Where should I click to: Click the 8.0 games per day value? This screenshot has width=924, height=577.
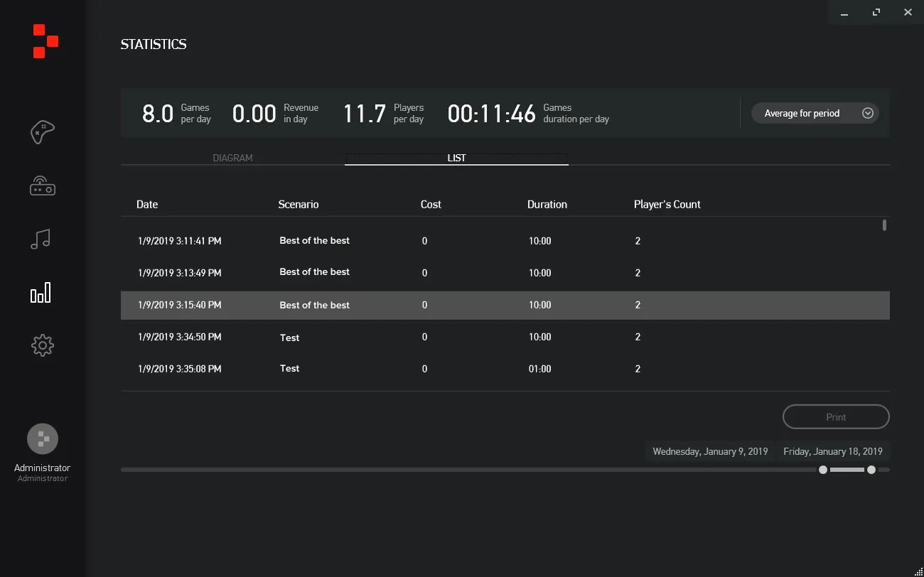pos(158,114)
